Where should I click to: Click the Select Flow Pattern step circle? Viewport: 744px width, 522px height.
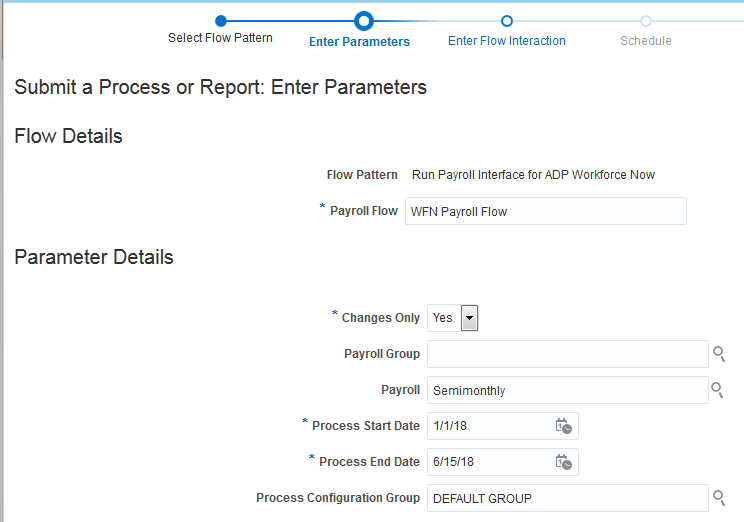point(221,20)
